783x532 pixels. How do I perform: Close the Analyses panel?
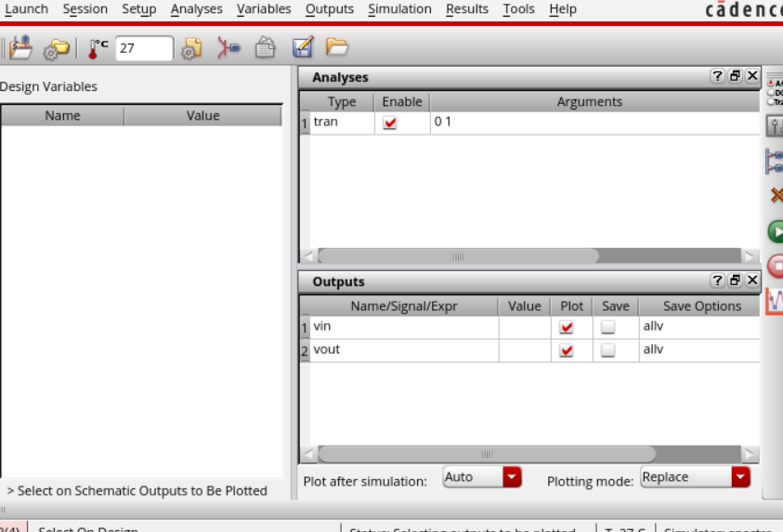click(x=752, y=76)
